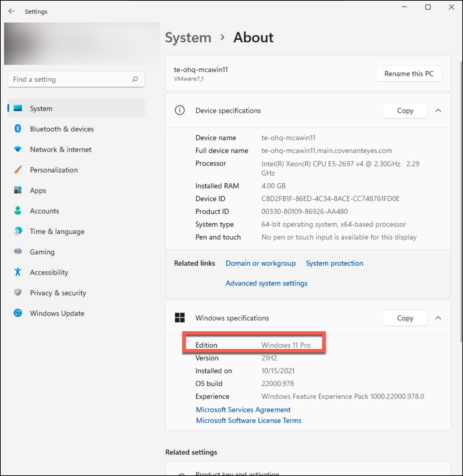Copy the Windows specifications
This screenshot has width=463, height=476.
coord(405,318)
